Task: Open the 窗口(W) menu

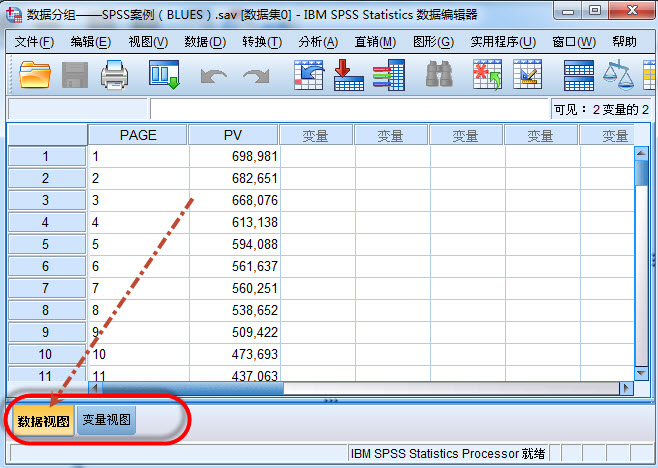Action: (x=574, y=42)
